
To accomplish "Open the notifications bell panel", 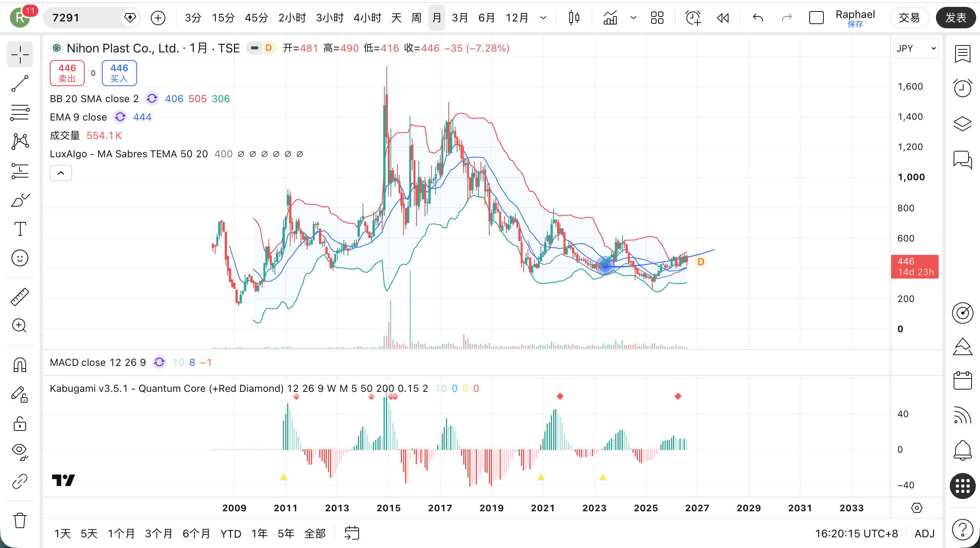I will pyautogui.click(x=962, y=450).
